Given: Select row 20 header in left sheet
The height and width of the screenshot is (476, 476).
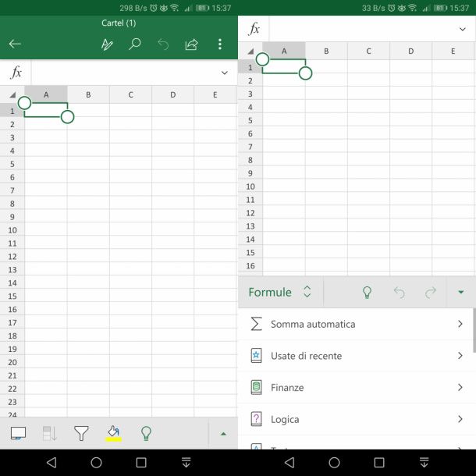Looking at the screenshot, I should [12, 363].
